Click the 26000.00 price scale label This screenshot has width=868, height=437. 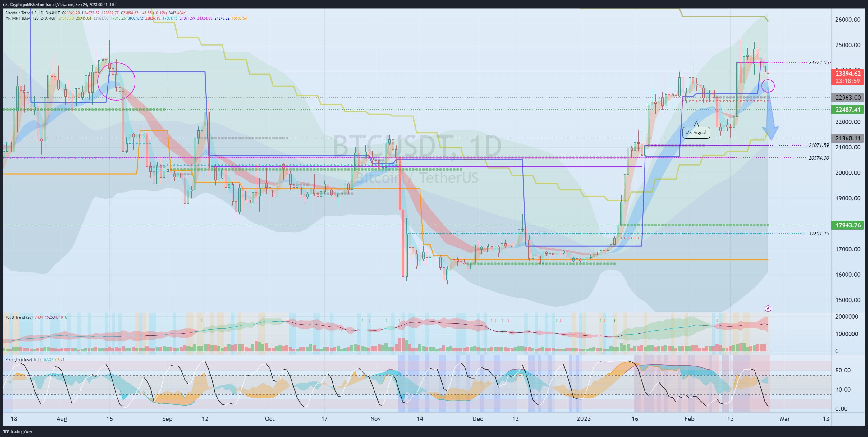848,20
